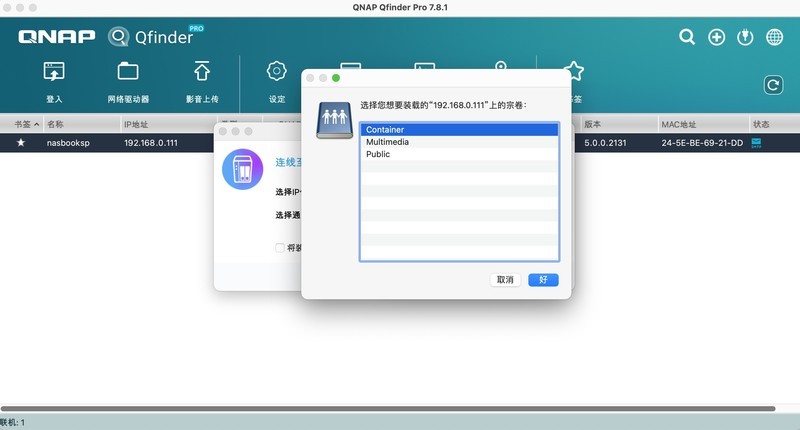The height and width of the screenshot is (430, 800).
Task: Toggle the checkbox in connect dialog
Action: [280, 248]
